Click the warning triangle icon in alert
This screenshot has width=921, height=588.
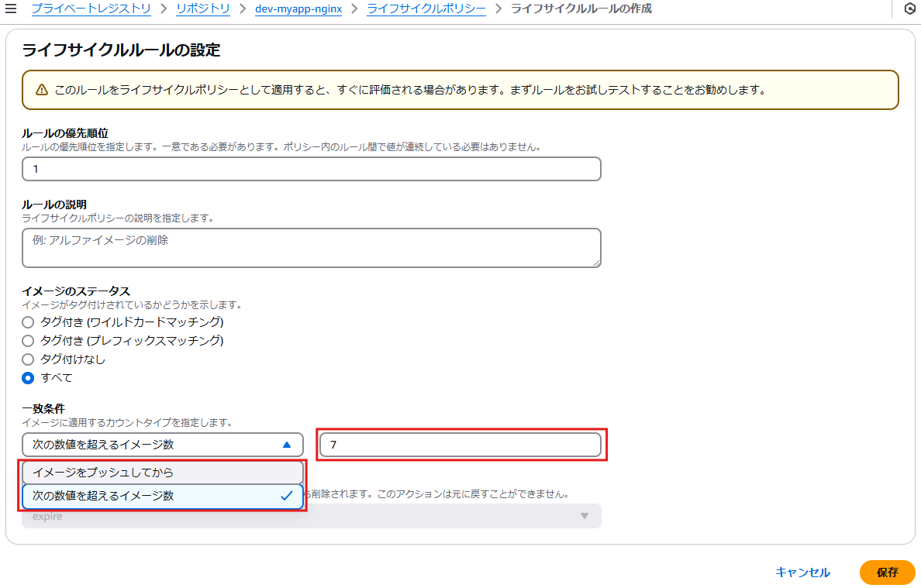(42, 90)
